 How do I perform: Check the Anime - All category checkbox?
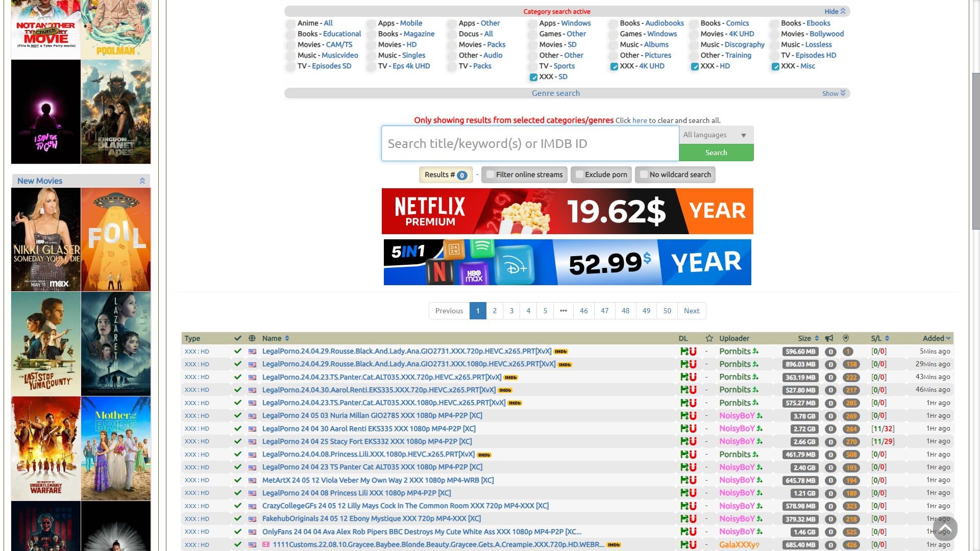click(x=290, y=23)
